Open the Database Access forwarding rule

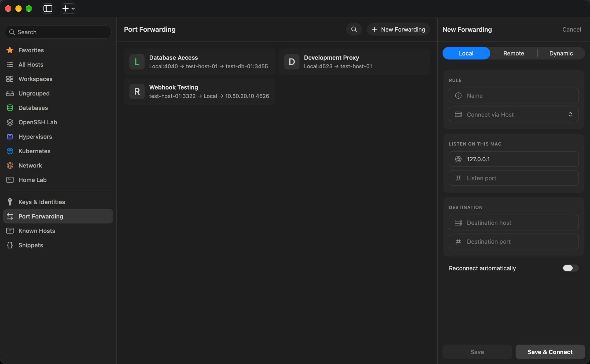point(200,62)
